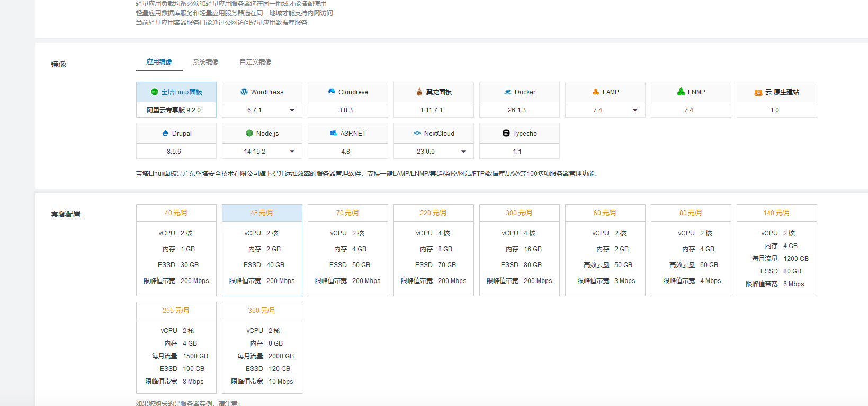Screen dimensions: 868x406
Task: Click the 限峰值带宽 10 Mbps spec
Action: [x=262, y=382]
